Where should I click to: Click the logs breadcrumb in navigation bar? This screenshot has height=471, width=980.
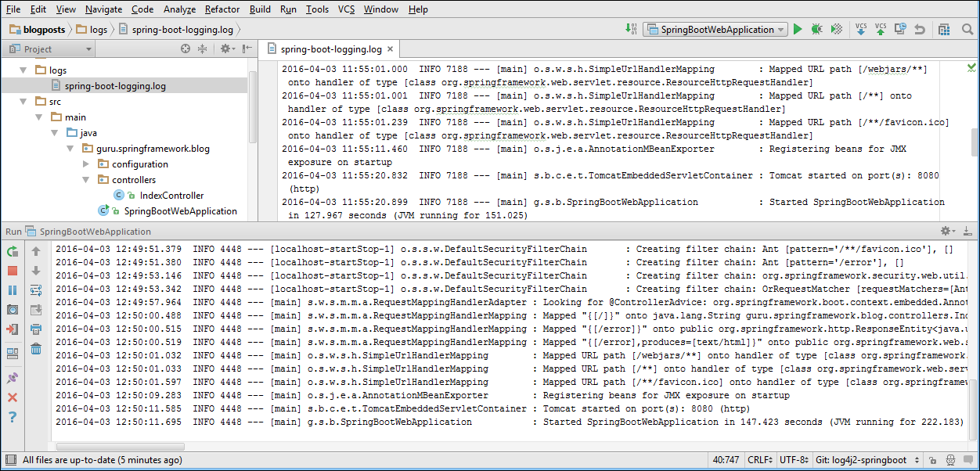(92, 30)
